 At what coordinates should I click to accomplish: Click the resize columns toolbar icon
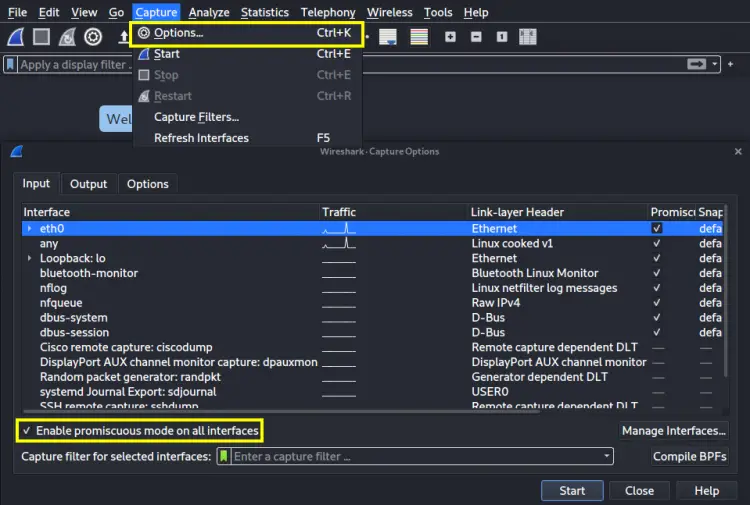click(528, 37)
